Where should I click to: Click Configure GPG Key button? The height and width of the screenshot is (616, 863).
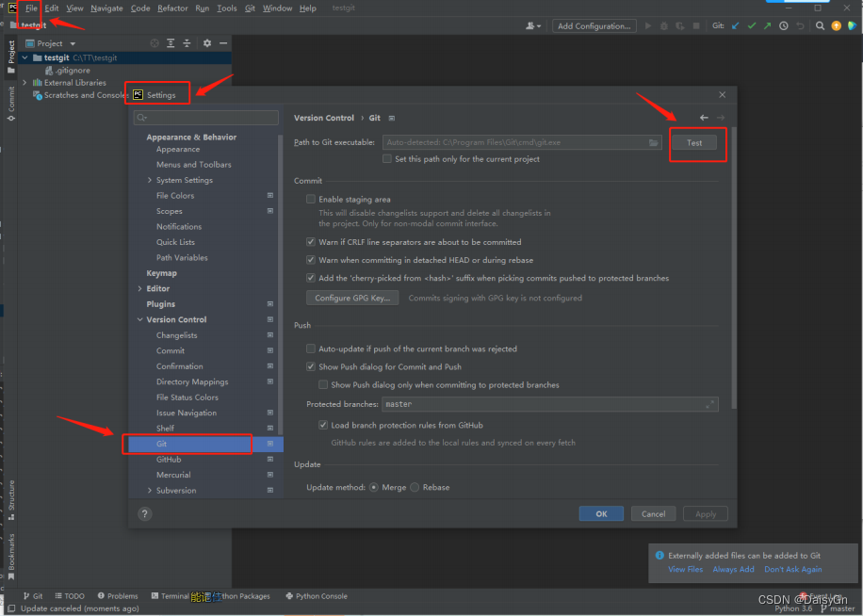click(x=352, y=298)
